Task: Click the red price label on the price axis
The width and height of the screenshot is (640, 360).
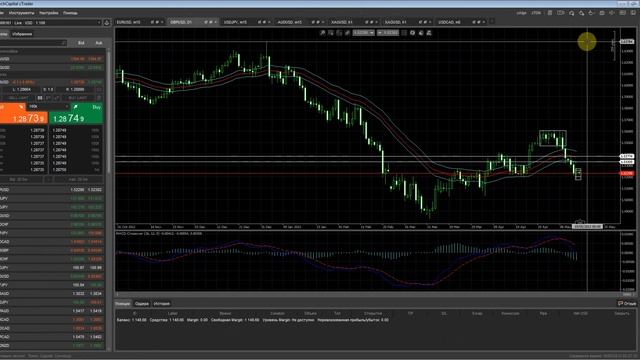Action: coord(627,173)
